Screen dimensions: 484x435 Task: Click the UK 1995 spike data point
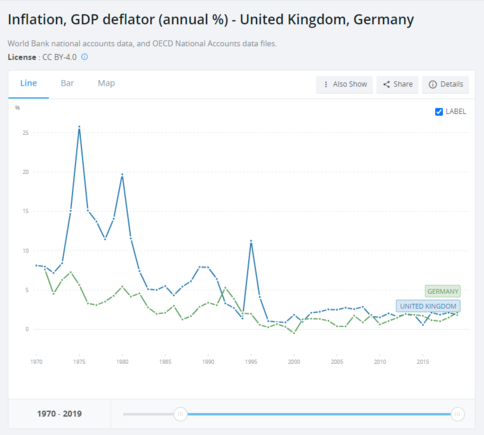point(251,241)
